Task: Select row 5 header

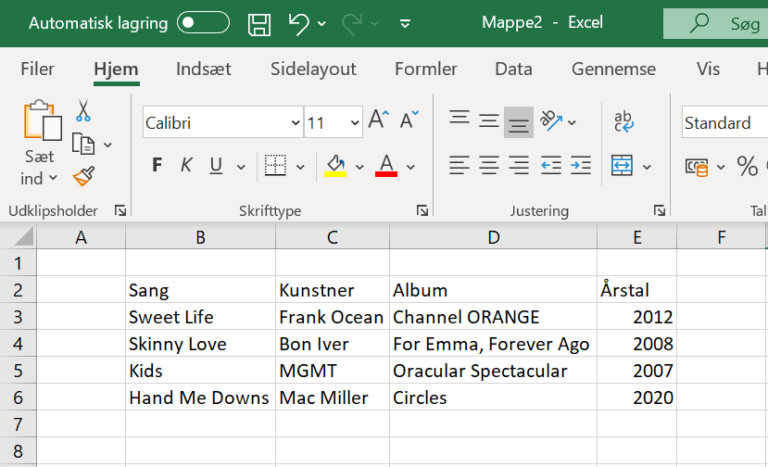Action: pos(18,370)
